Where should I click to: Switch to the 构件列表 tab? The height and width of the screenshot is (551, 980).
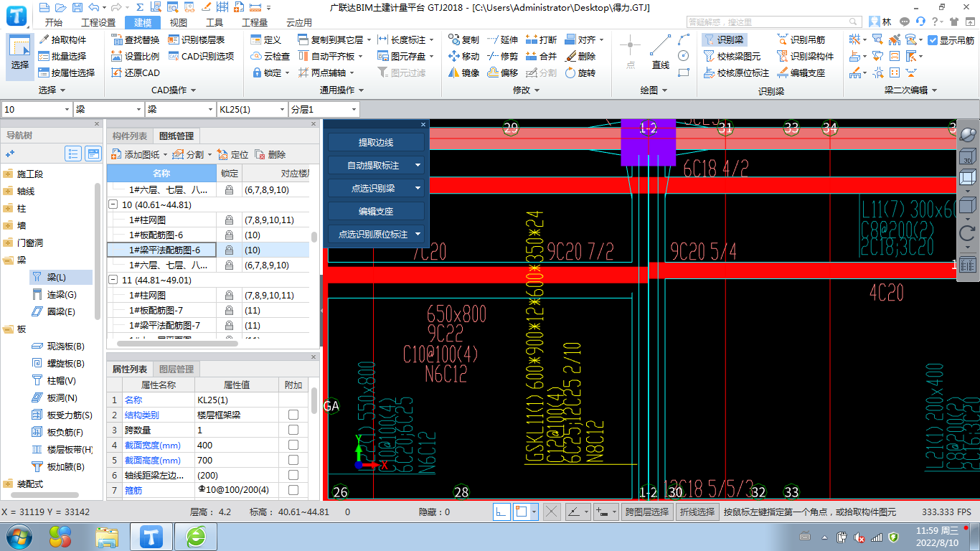coord(130,136)
